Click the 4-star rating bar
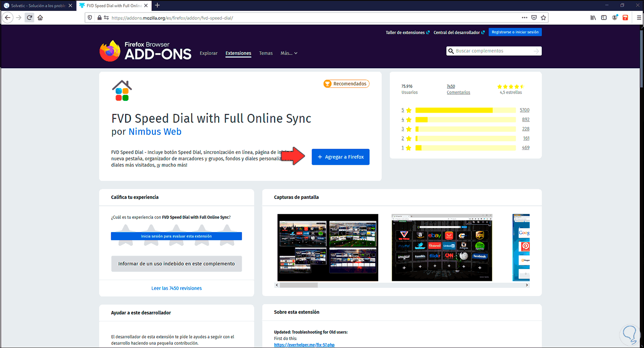 tap(465, 119)
